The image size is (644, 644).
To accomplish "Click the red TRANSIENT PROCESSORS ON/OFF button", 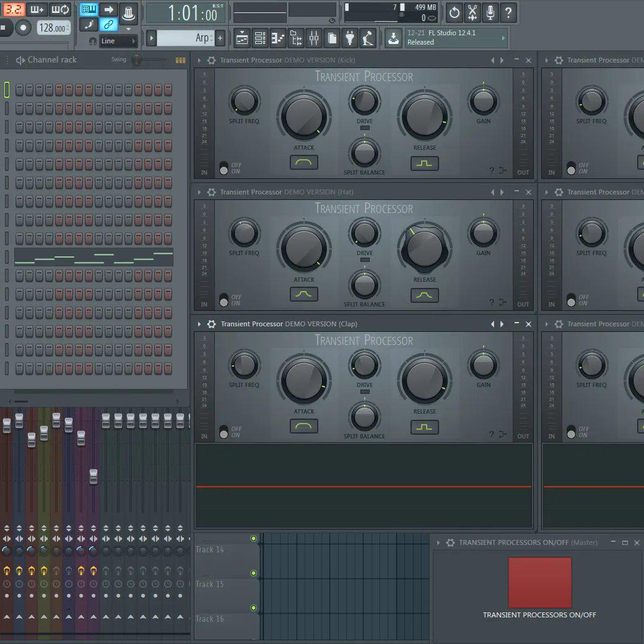I will (x=540, y=583).
